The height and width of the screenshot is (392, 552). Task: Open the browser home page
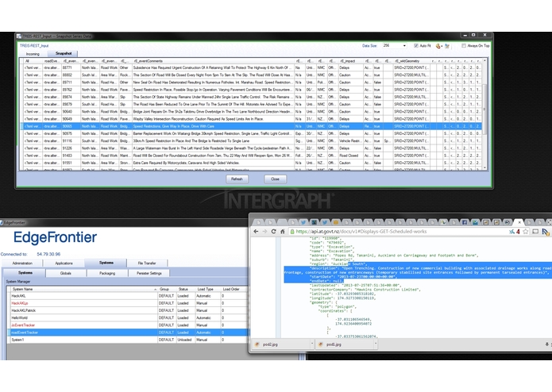tap(282, 232)
